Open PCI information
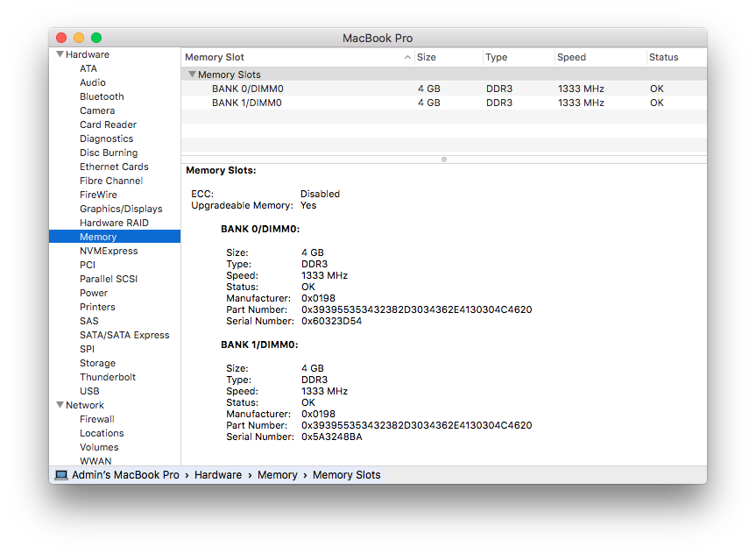 [x=88, y=265]
